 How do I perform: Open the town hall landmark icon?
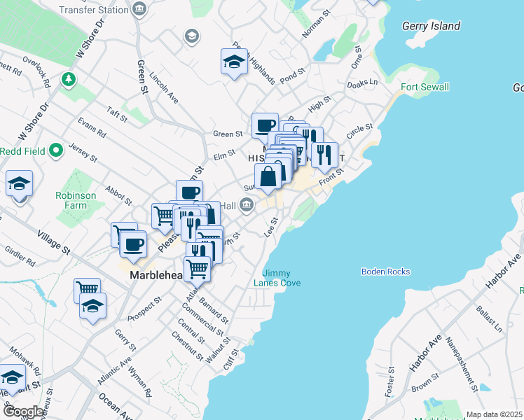point(247,206)
